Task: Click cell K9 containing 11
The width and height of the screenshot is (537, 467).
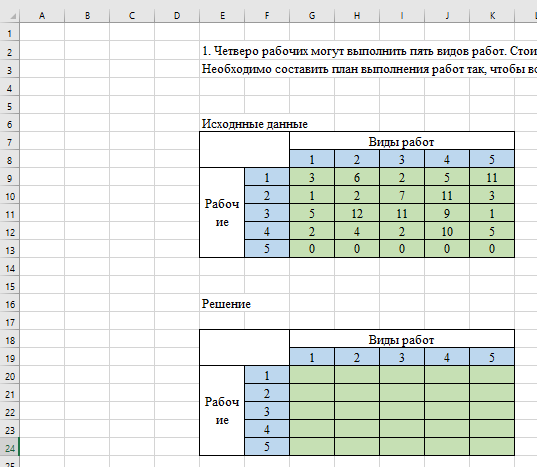Action: [492, 177]
